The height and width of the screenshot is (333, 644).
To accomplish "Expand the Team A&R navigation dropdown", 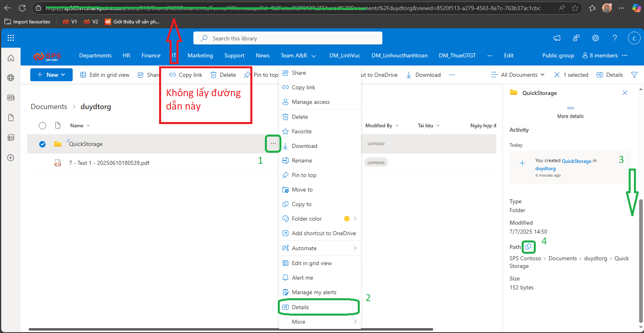I will tap(314, 56).
